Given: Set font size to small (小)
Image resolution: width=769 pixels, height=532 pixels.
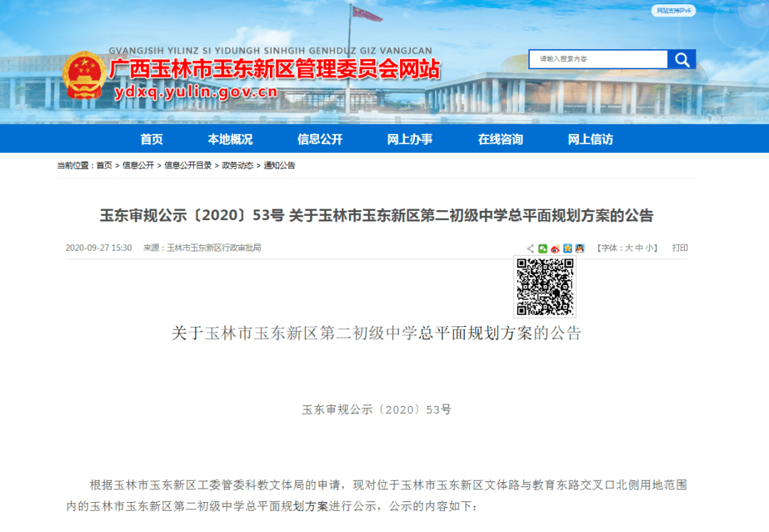Looking at the screenshot, I should [650, 248].
